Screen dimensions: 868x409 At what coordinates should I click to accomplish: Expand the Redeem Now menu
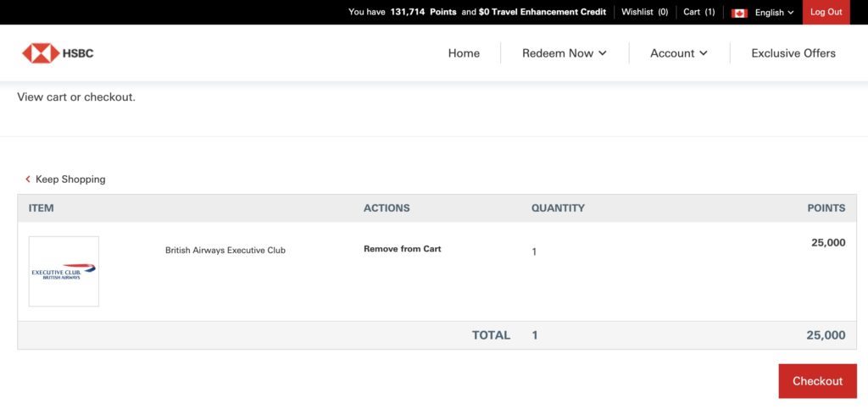coord(564,53)
